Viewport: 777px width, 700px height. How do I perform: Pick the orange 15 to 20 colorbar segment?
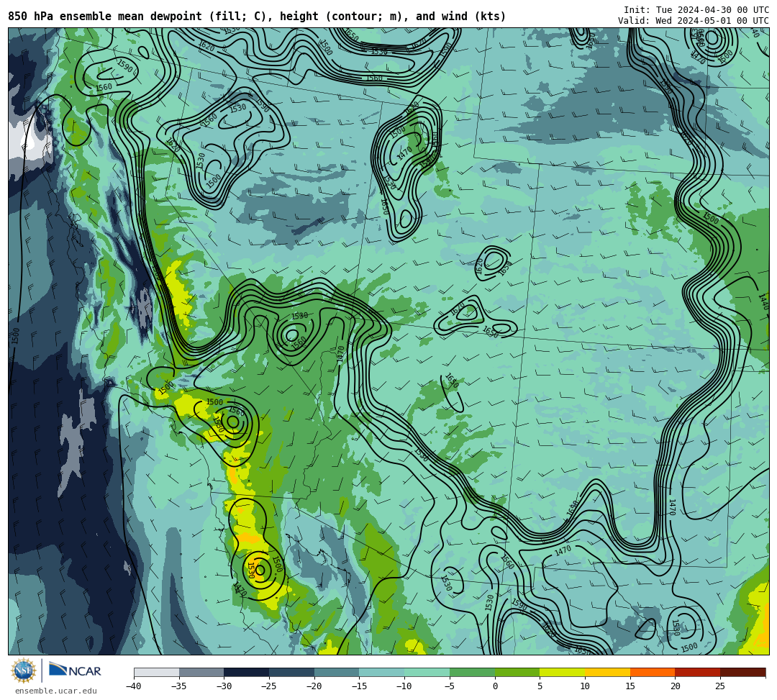pyautogui.click(x=653, y=672)
